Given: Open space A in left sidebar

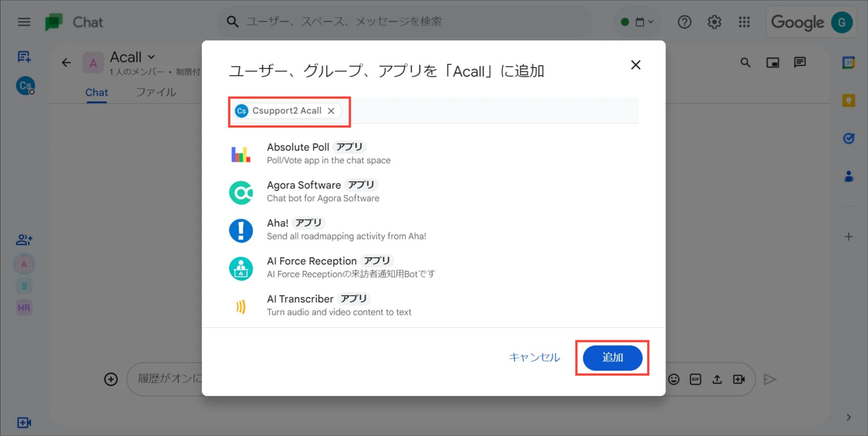Looking at the screenshot, I should click(24, 264).
